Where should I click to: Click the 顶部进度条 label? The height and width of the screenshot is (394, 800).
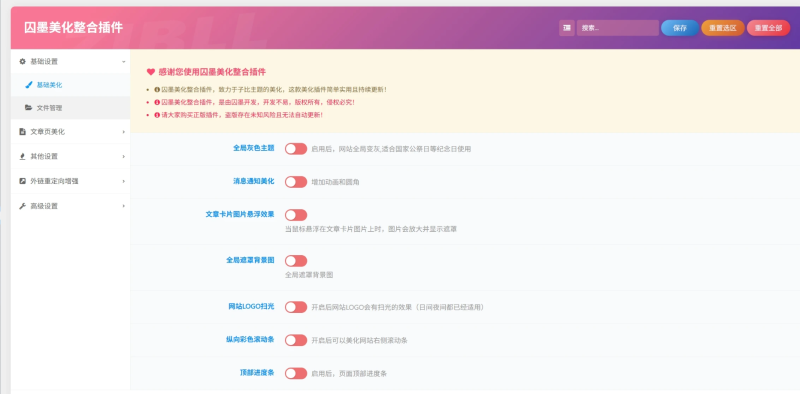(x=257, y=373)
